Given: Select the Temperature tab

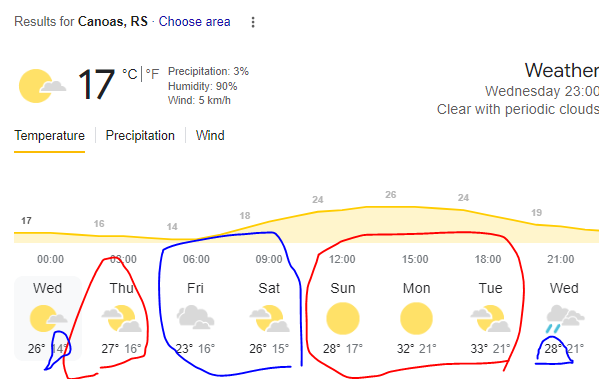Looking at the screenshot, I should pyautogui.click(x=49, y=136).
